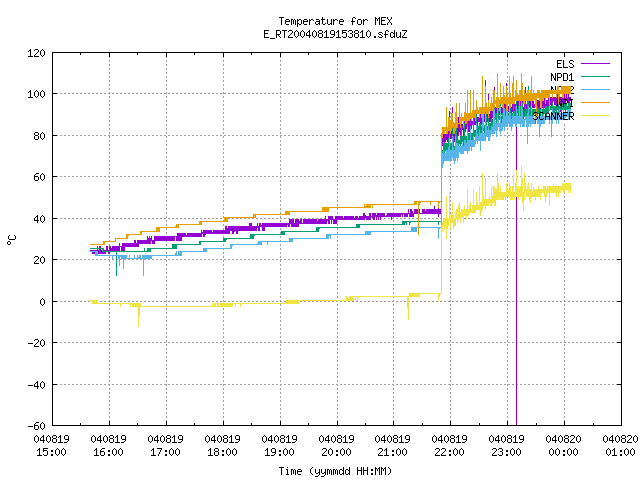The width and height of the screenshot is (640, 480).
Task: Click the x-axis tick label 040819 19:00
Action: tap(280, 446)
